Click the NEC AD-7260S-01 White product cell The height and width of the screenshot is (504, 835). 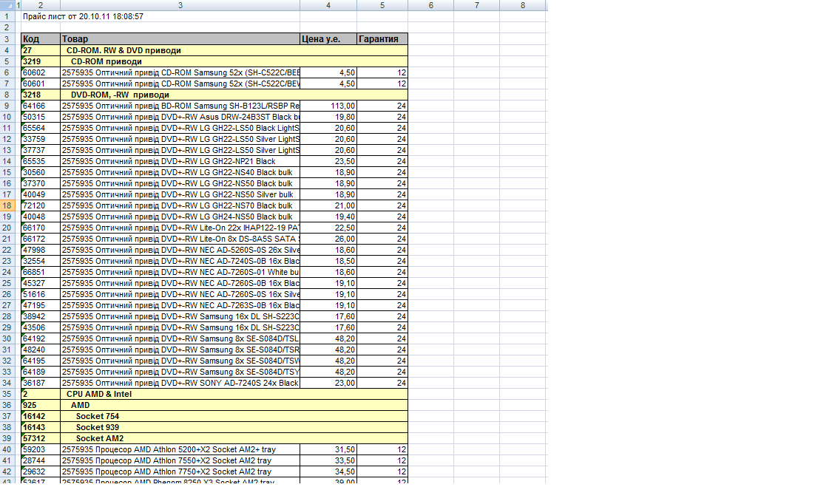(180, 272)
